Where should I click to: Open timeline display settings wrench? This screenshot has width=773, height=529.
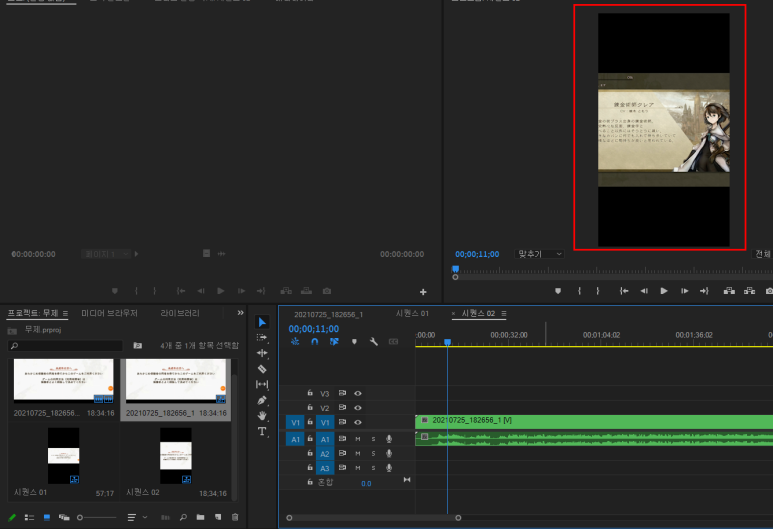374,341
